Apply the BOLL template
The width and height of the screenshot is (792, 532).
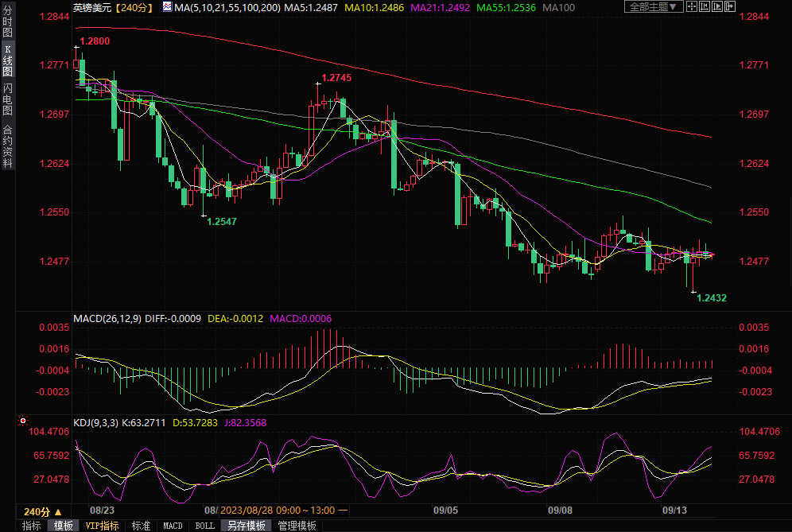point(204,526)
